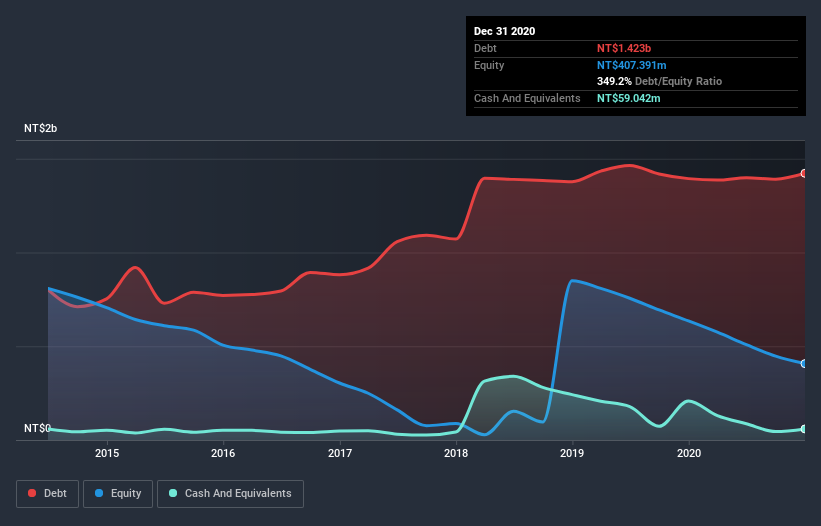The image size is (821, 526).
Task: Toggle the Debt series legend button
Action: click(47, 494)
